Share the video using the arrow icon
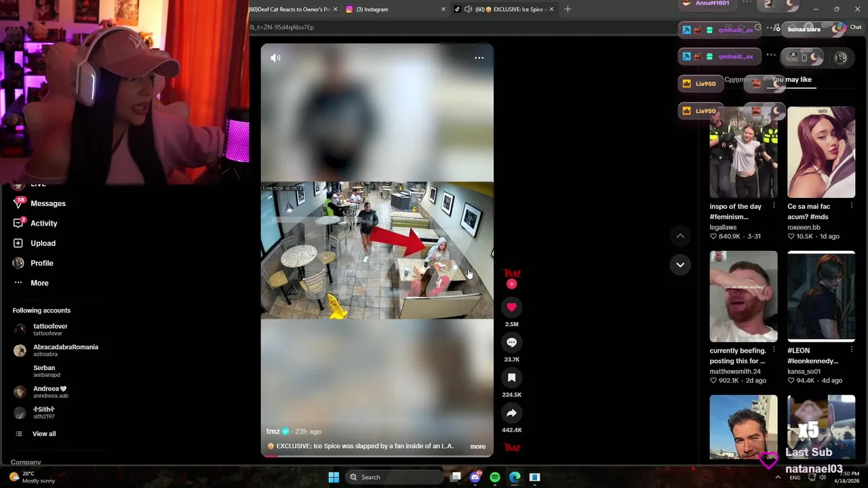Image resolution: width=868 pixels, height=488 pixels. coord(511,413)
